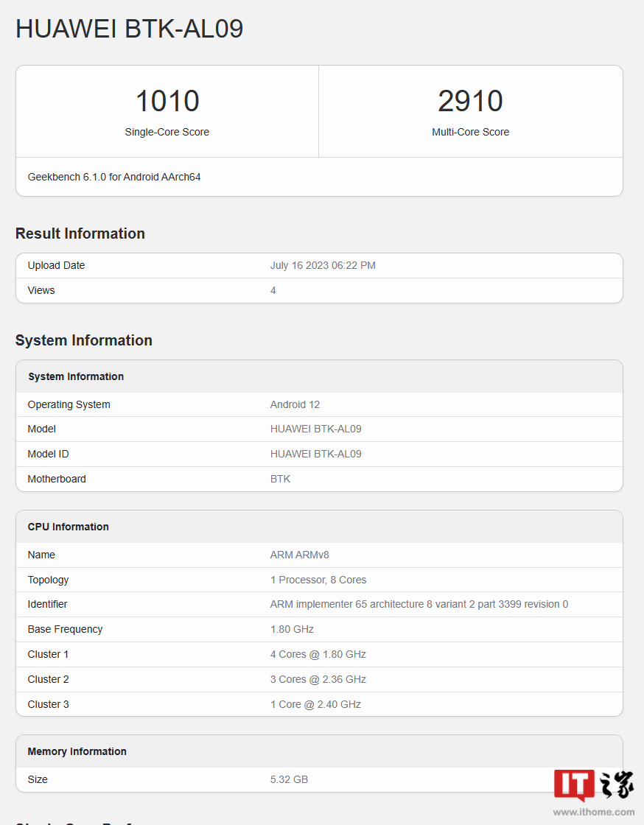Click the CPU Information table header
Screen dimensions: 644x825
pos(69,527)
